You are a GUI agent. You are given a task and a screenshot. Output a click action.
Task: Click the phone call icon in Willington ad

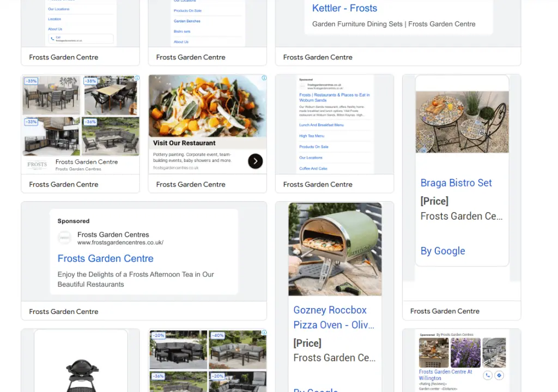tap(488, 375)
